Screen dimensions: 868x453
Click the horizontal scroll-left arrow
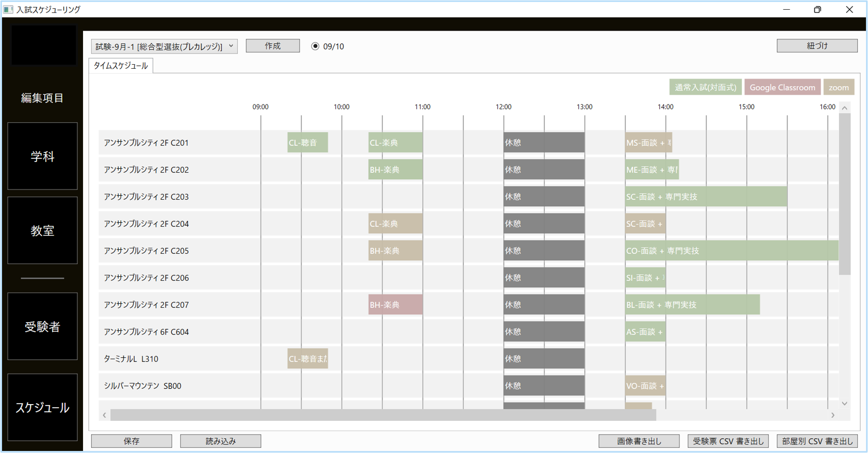point(104,415)
